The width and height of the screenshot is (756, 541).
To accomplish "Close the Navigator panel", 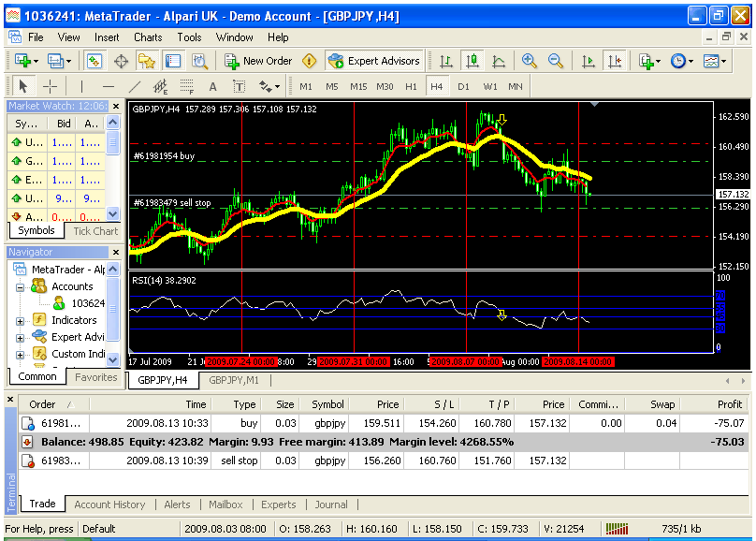I will point(116,252).
